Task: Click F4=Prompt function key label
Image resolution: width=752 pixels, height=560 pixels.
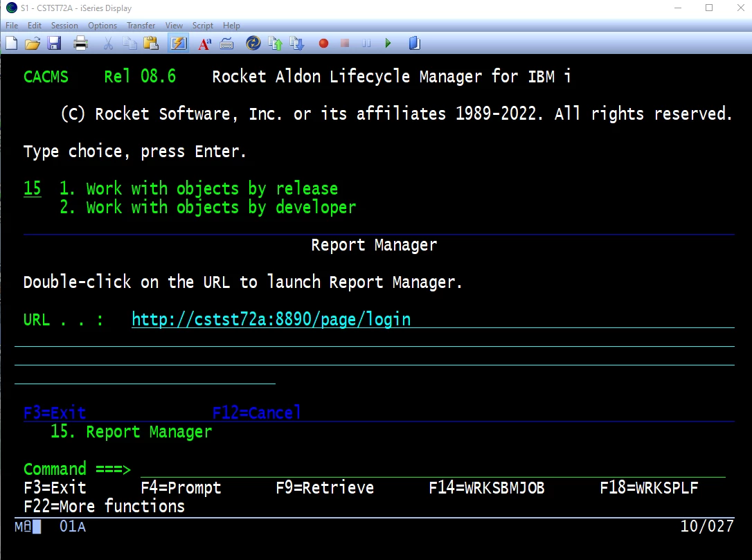Action: click(x=181, y=487)
